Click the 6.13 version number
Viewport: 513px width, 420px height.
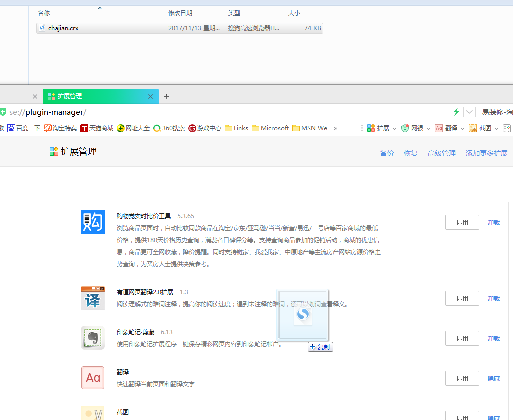click(167, 332)
